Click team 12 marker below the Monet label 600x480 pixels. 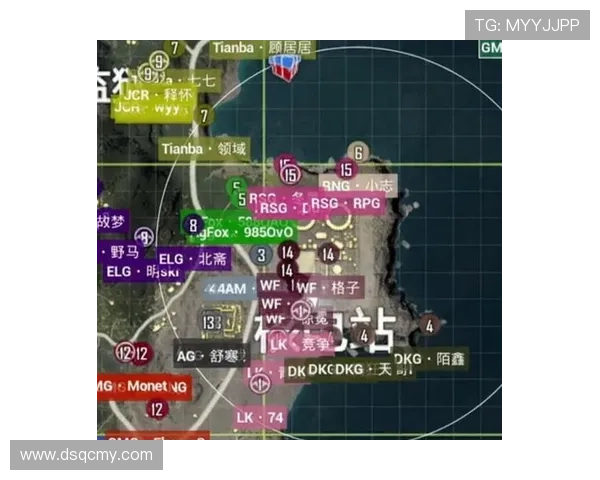click(x=157, y=409)
